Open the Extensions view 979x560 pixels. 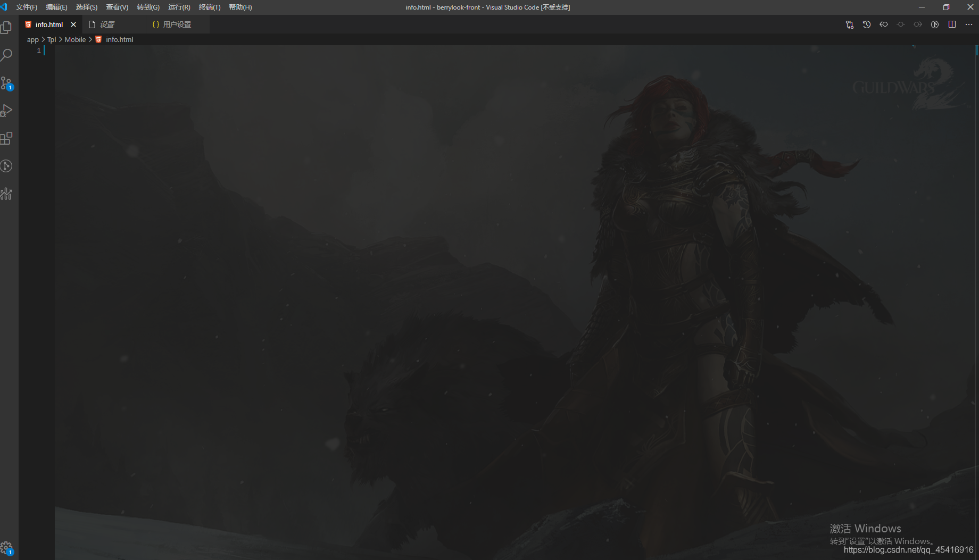click(x=6, y=138)
